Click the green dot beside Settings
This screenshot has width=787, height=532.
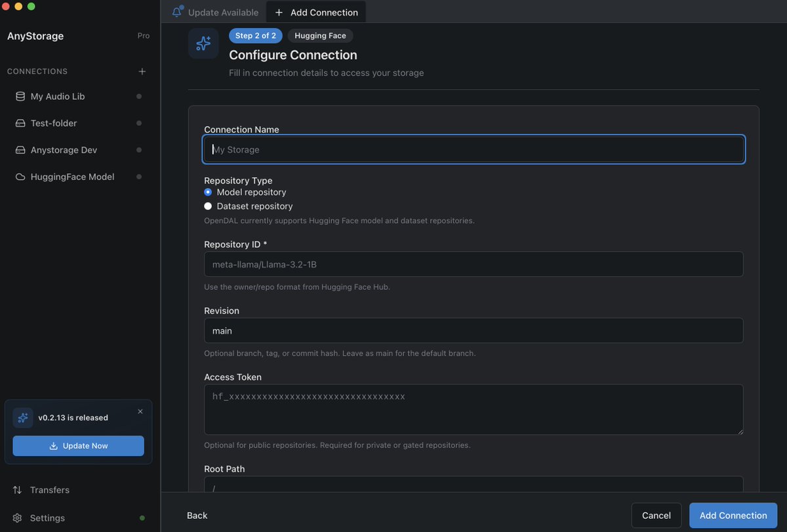point(142,518)
